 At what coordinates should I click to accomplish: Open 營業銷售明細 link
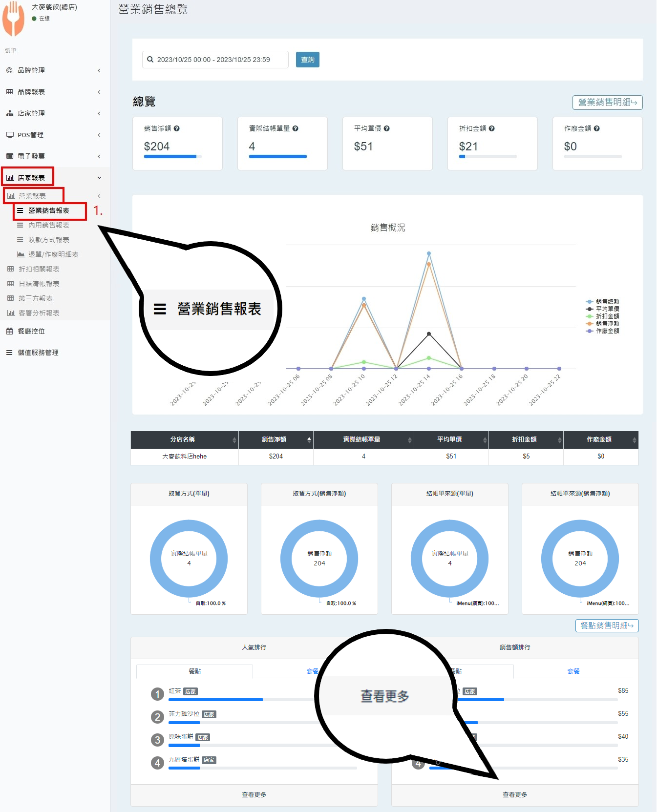coord(607,103)
